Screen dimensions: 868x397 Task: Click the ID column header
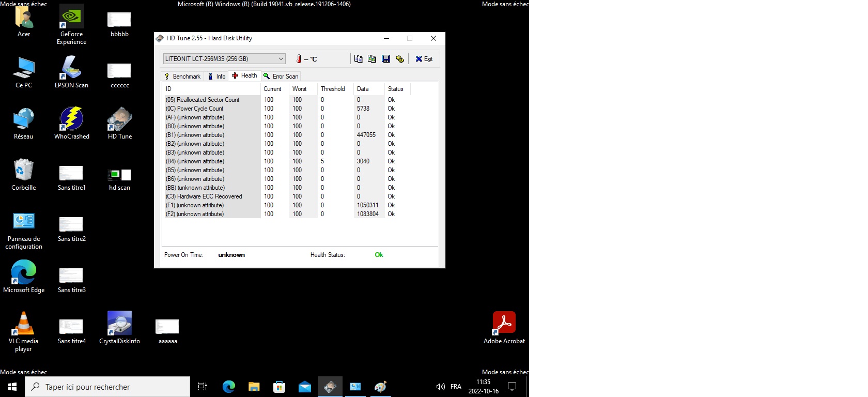(212, 89)
